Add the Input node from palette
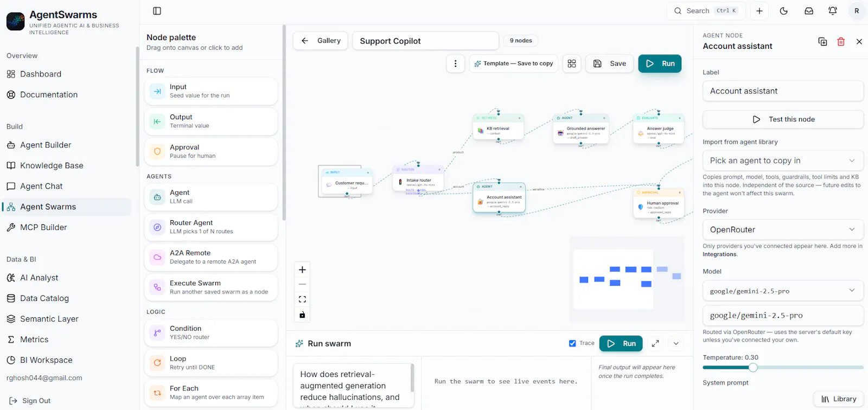Image resolution: width=868 pixels, height=410 pixels. pos(211,91)
